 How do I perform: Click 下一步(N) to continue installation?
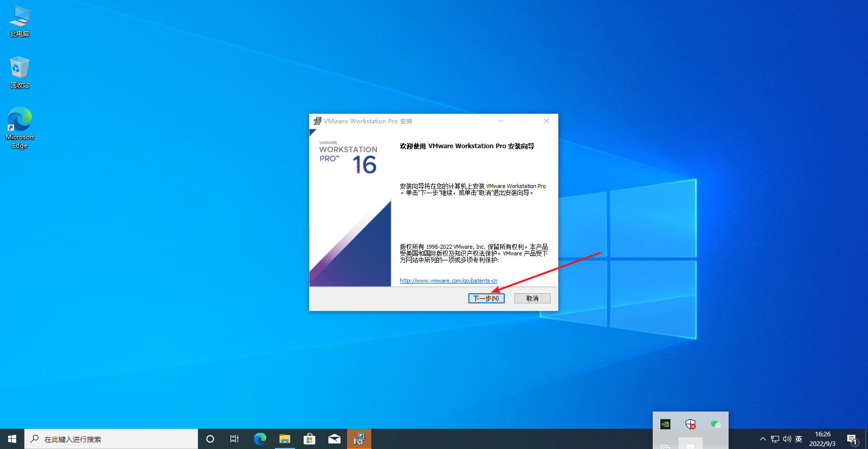tap(486, 298)
